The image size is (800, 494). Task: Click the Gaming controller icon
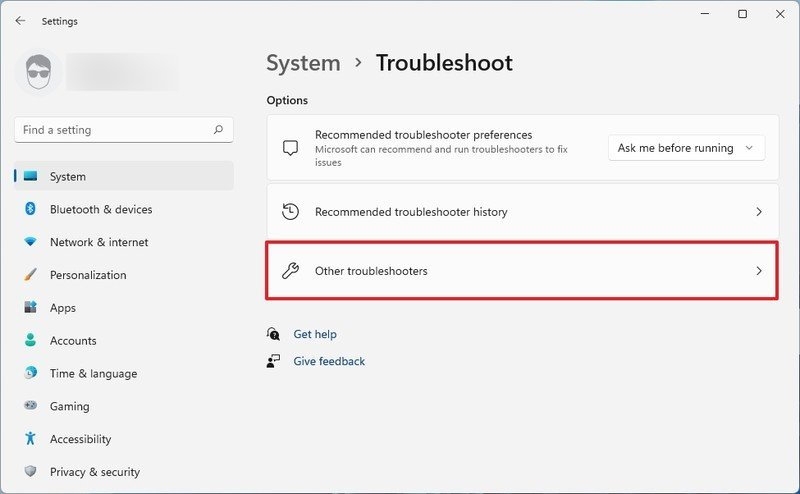pyautogui.click(x=31, y=405)
